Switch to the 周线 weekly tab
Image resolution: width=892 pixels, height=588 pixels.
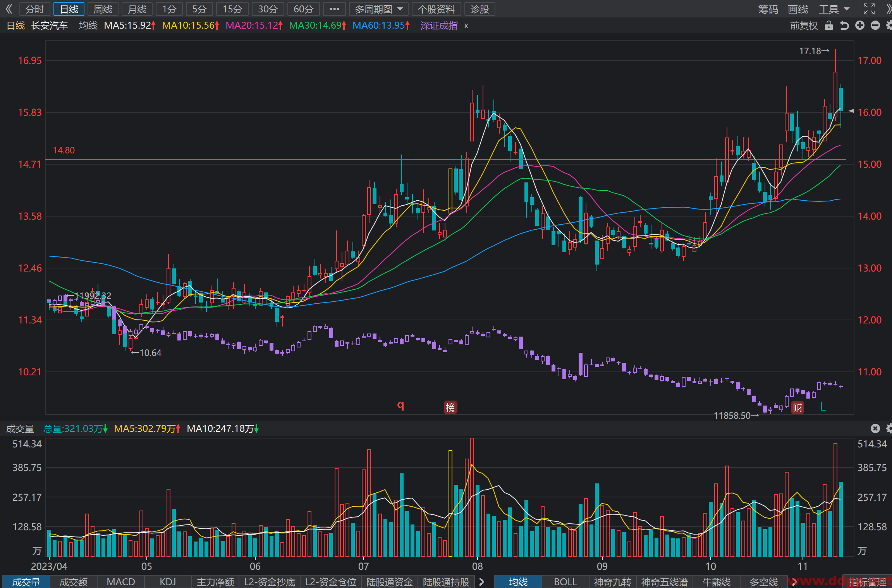(103, 9)
